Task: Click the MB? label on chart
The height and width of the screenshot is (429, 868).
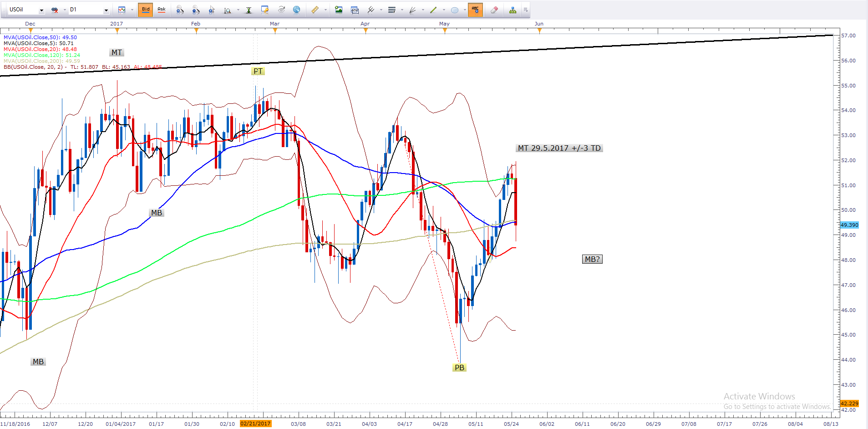Action: (592, 259)
